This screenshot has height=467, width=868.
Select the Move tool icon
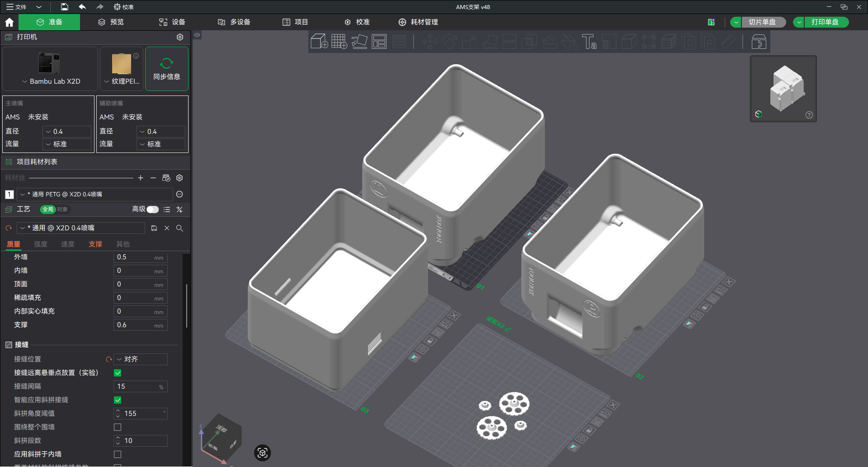[429, 42]
